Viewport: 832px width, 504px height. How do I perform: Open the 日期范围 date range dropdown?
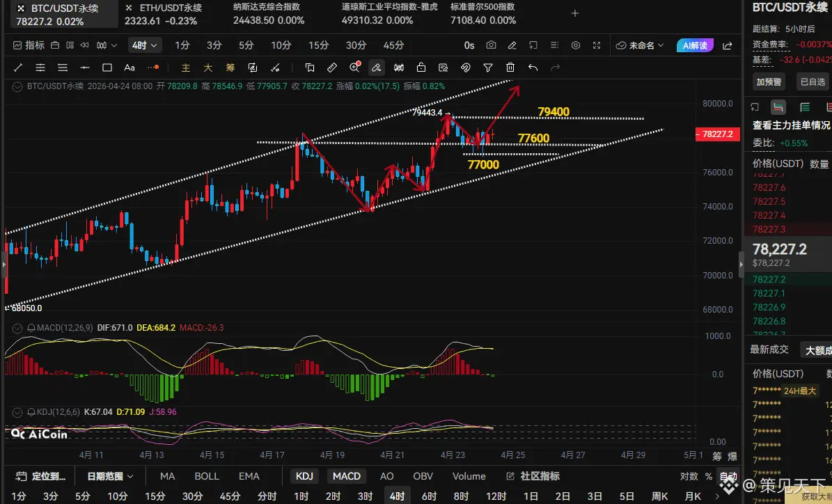coord(110,476)
